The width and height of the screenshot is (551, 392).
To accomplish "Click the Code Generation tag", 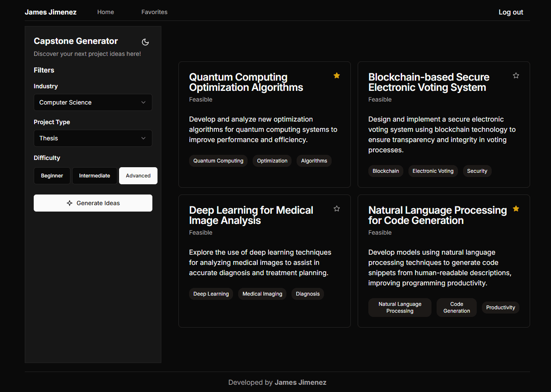I will 457,308.
